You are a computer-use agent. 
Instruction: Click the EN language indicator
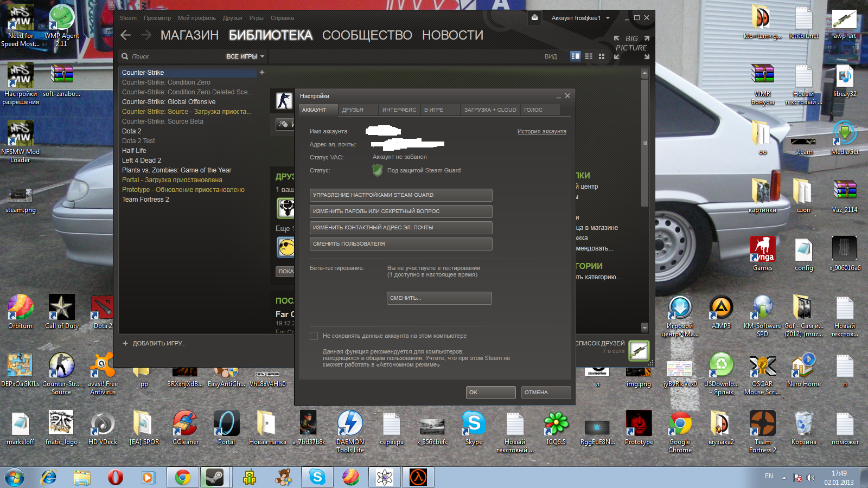[x=769, y=476]
